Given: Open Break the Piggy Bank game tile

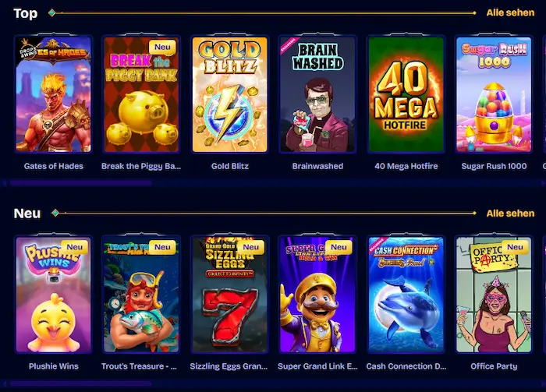Looking at the screenshot, I should 141,94.
